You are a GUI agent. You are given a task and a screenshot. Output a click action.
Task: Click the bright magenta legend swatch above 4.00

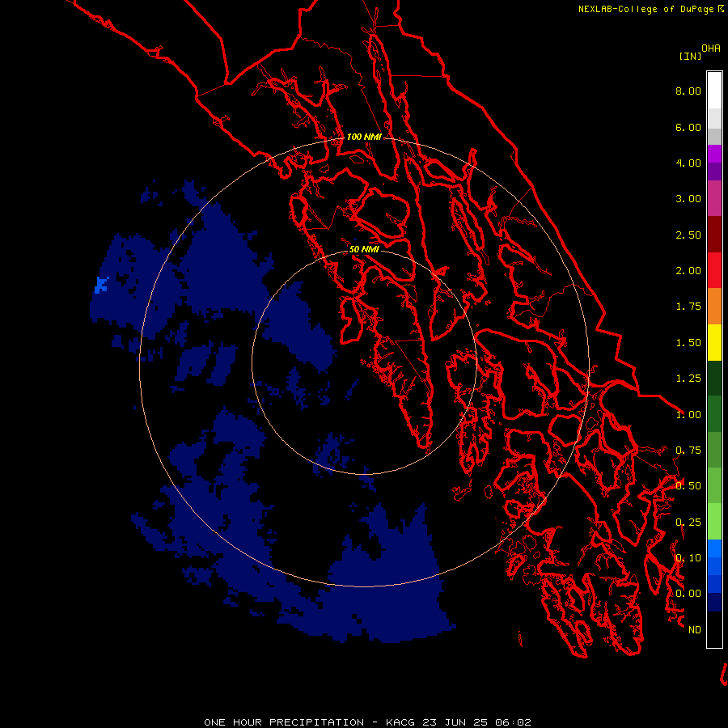(x=714, y=154)
